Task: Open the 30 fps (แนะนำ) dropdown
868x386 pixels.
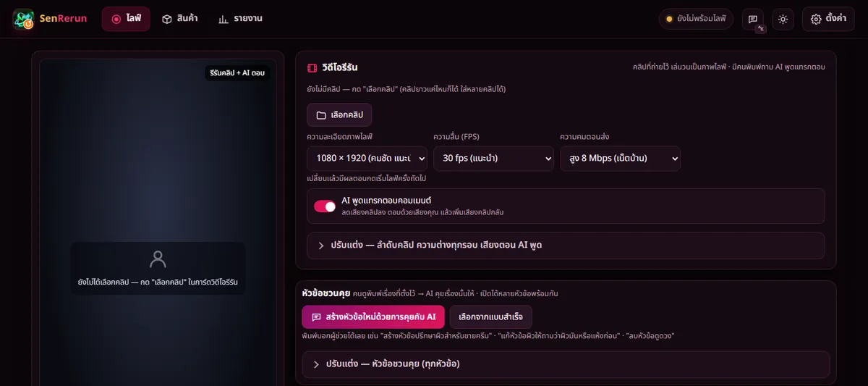Action: (x=493, y=158)
